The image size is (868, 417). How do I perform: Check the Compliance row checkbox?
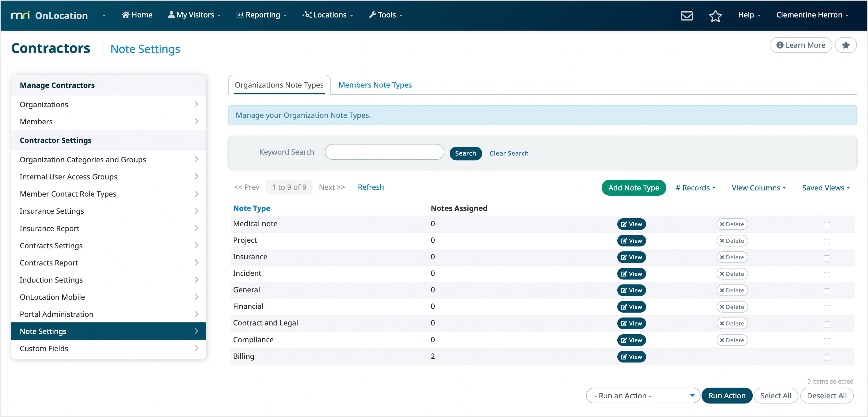[x=827, y=340]
